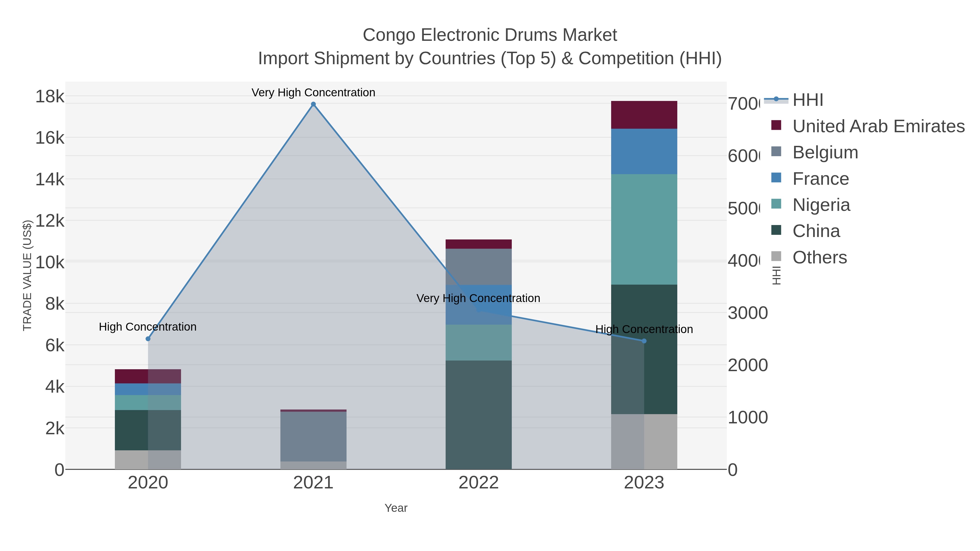Click United Arab Emirates maroon legend swatch
Image resolution: width=980 pixels, height=551 pixels.
coord(776,125)
